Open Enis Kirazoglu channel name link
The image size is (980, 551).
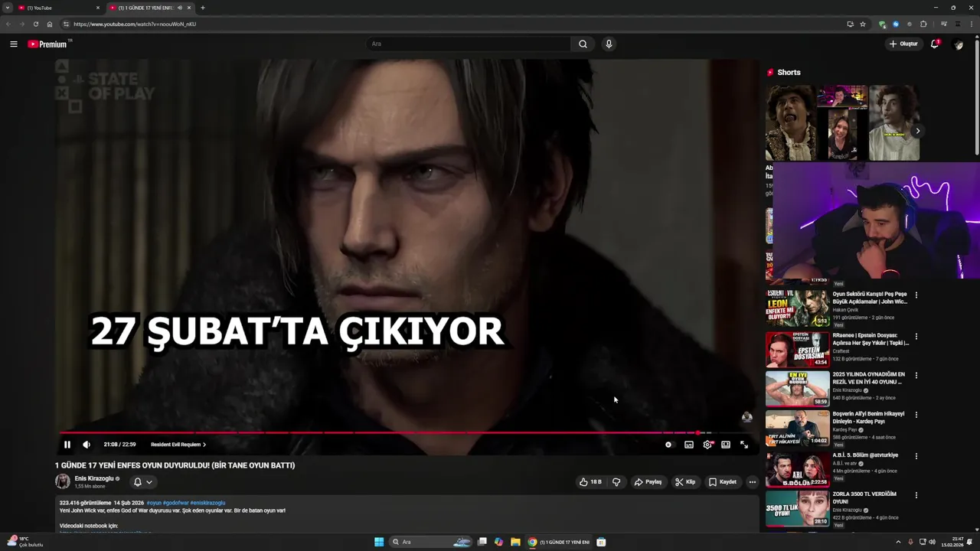(x=94, y=478)
